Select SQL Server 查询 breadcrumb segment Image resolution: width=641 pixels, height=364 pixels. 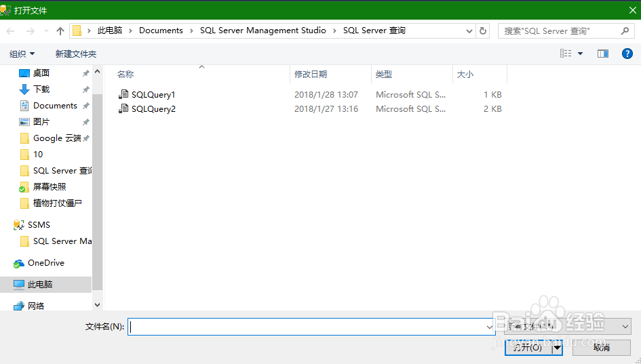coord(374,31)
